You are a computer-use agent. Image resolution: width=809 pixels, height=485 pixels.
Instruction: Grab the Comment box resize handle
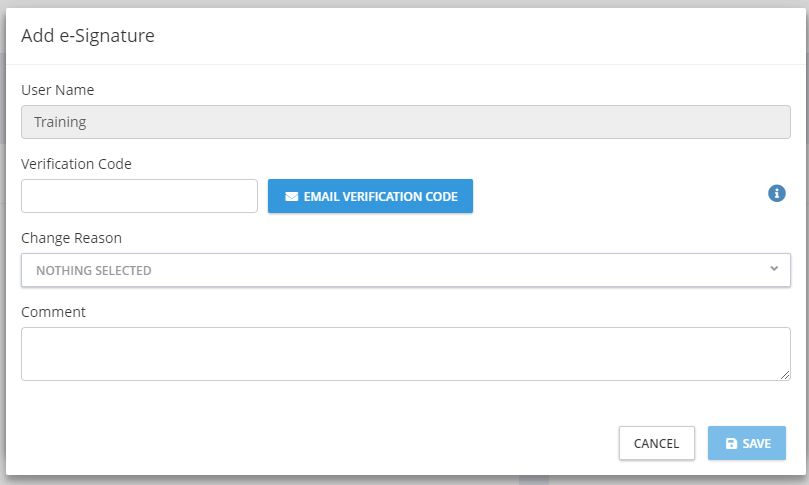(785, 375)
